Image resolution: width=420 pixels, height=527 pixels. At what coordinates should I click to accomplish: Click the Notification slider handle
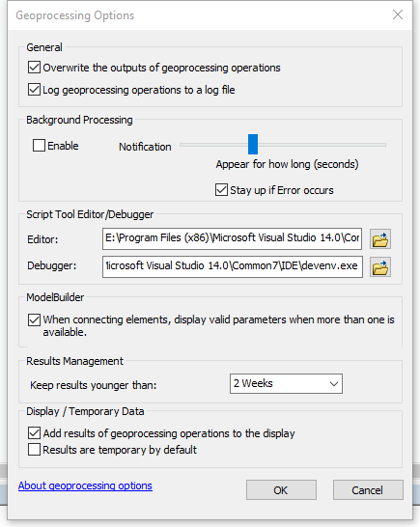(253, 144)
